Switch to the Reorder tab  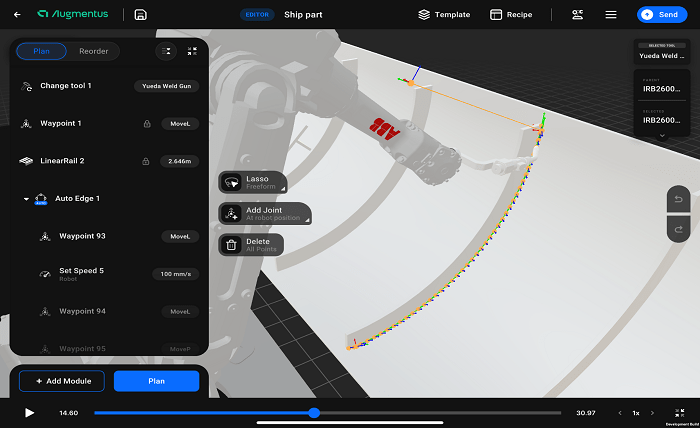(x=94, y=51)
